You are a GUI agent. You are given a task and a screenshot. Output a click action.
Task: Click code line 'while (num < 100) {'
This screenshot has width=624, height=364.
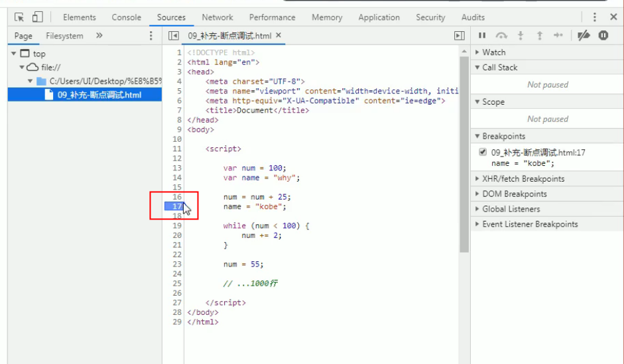click(x=266, y=225)
